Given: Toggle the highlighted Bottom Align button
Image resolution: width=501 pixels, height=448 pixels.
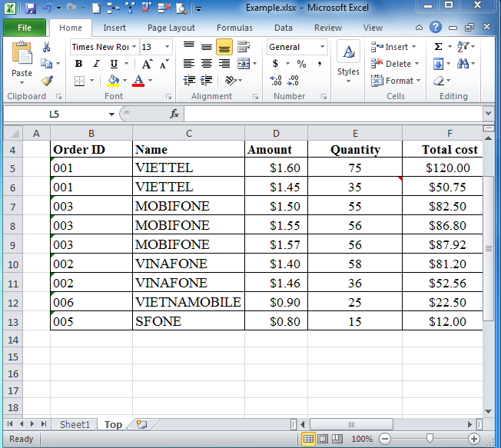Looking at the screenshot, I should tap(224, 47).
